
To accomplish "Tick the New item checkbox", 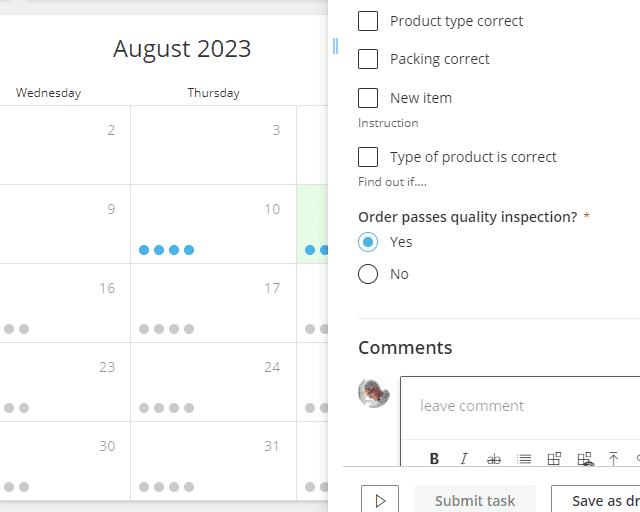I will coord(368,98).
